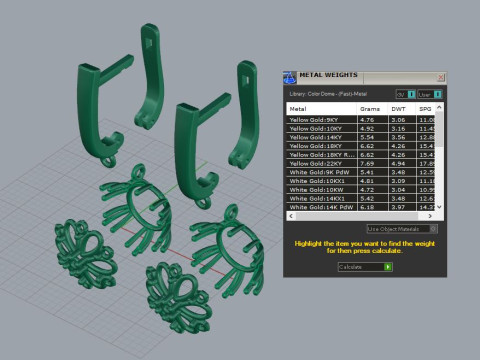Image resolution: width=480 pixels, height=360 pixels.
Task: Click the 7.69 grams value for 22KY
Action: [367, 163]
